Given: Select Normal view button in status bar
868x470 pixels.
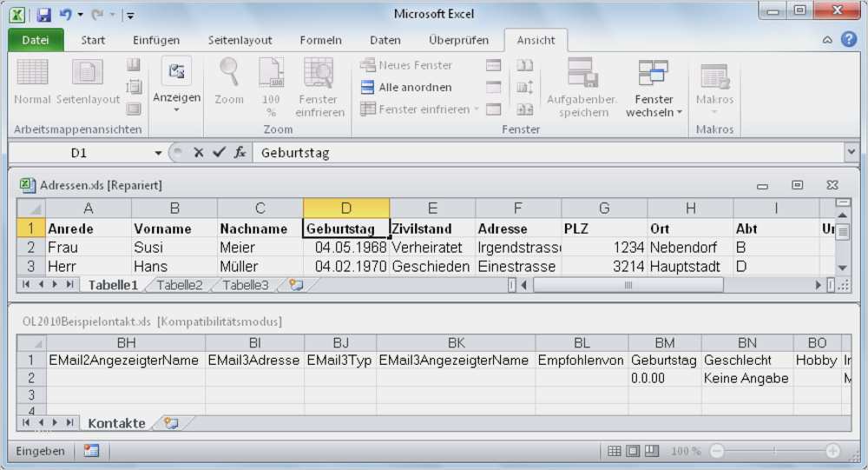Looking at the screenshot, I should (615, 451).
